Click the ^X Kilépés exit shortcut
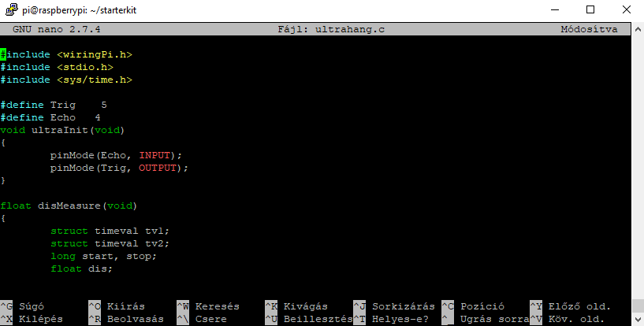644x326 pixels. pyautogui.click(x=31, y=319)
